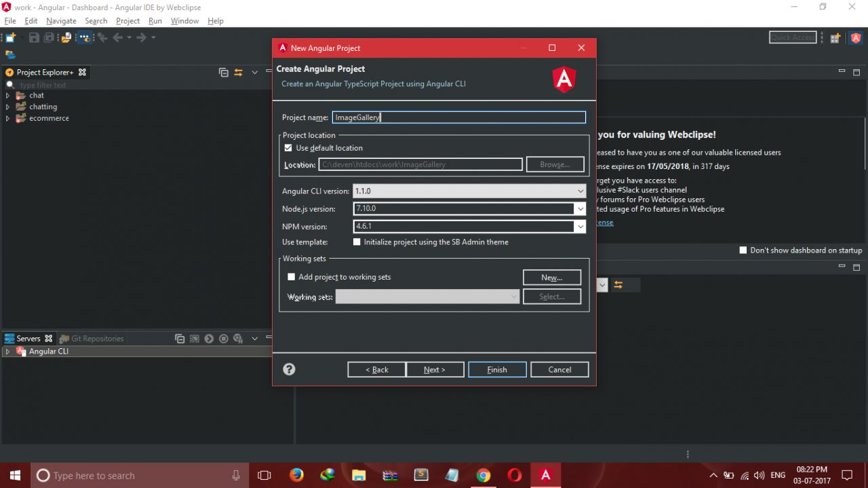Uncheck Use default location checkbox
Viewport: 868px width, 488px height.
click(288, 148)
